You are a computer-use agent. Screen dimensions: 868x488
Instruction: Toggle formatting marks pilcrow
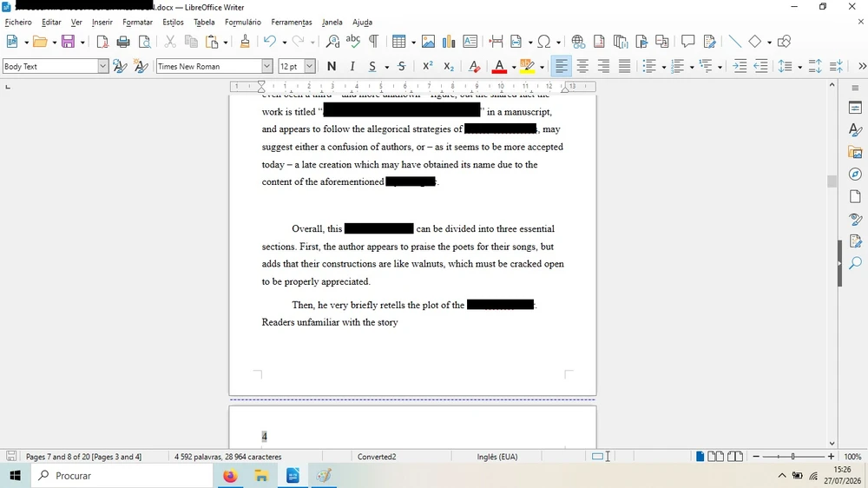(373, 42)
